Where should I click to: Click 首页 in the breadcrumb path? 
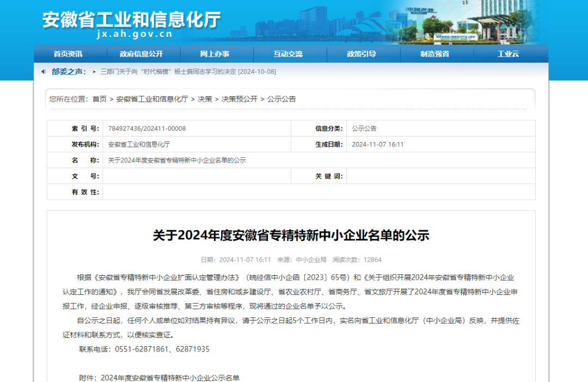pos(100,99)
